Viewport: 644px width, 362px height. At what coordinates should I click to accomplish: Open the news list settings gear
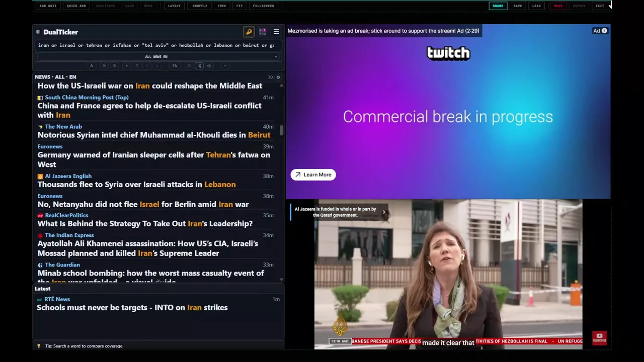[x=278, y=77]
